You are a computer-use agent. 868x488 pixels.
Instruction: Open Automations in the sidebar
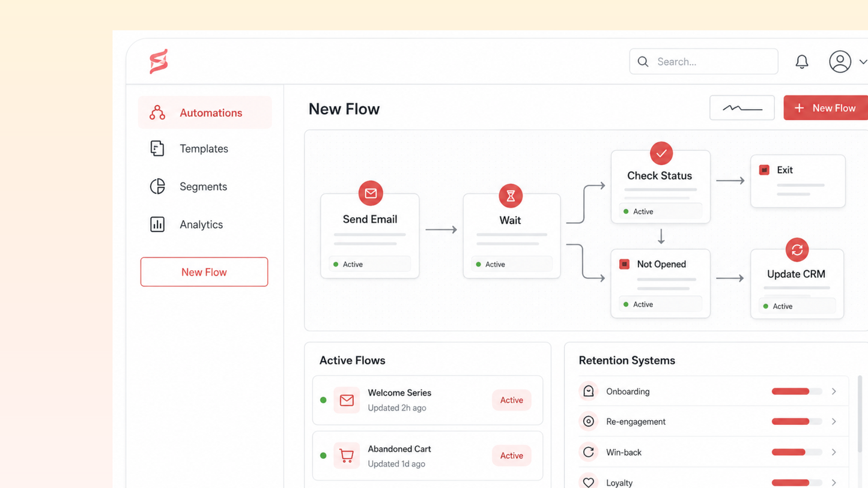(x=205, y=112)
